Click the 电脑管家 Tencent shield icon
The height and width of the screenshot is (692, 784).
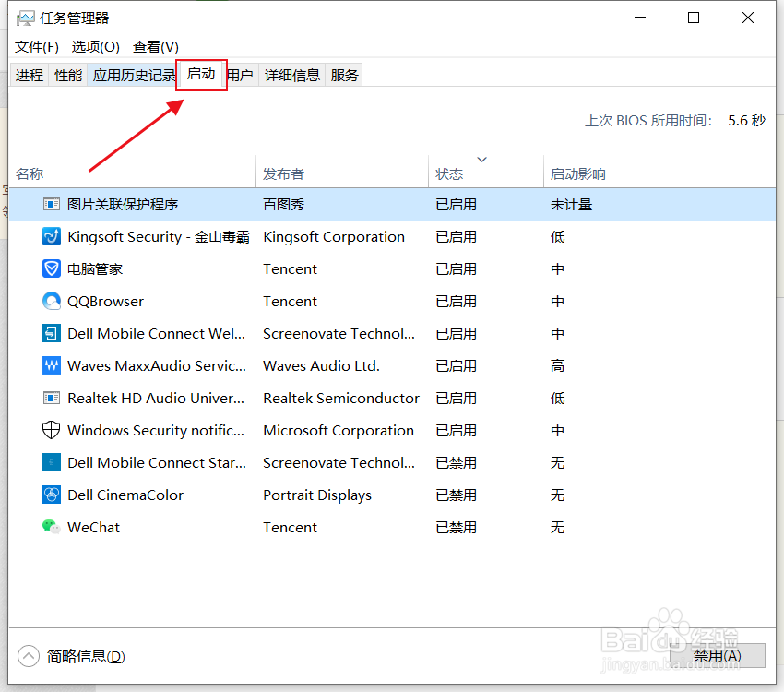pos(51,268)
